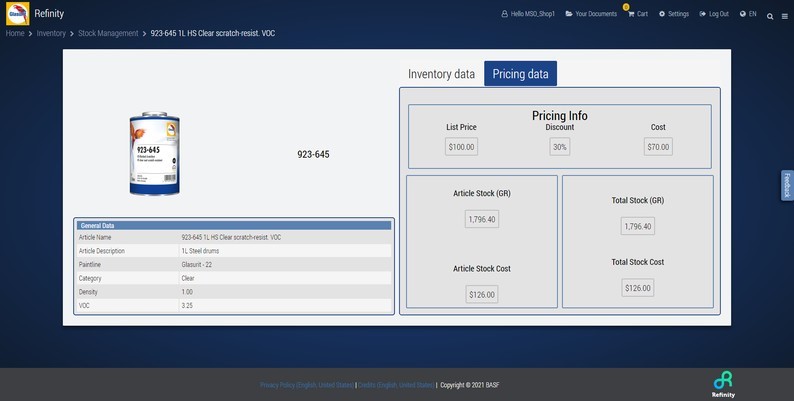Click the Pricing Info heading
Image resolution: width=794 pixels, height=401 pixels.
click(x=560, y=115)
